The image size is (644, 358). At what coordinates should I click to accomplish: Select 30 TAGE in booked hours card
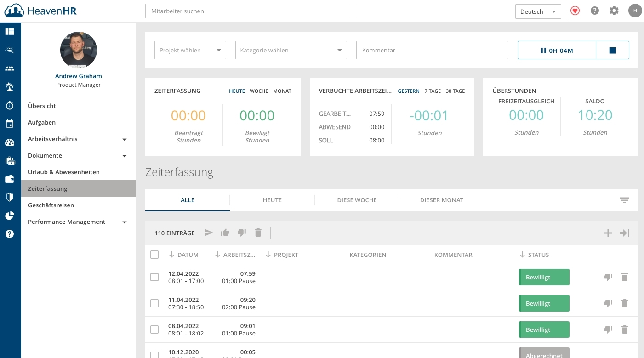point(456,91)
